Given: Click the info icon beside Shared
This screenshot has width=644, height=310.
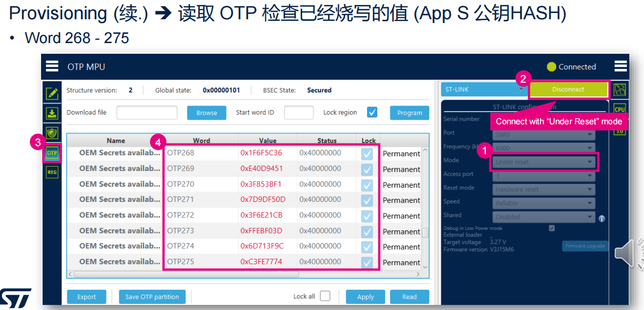Looking at the screenshot, I should [x=602, y=219].
